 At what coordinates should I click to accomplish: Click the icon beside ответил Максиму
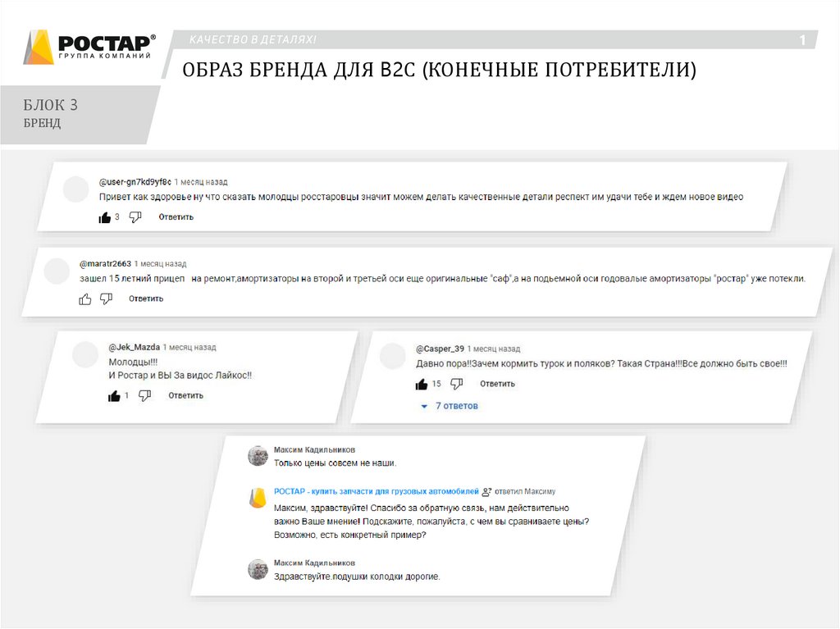pyautogui.click(x=486, y=492)
